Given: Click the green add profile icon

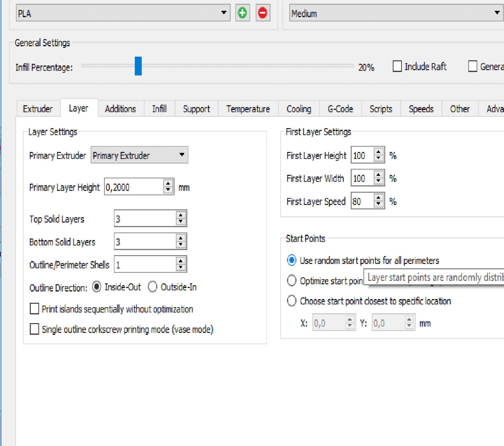Looking at the screenshot, I should pyautogui.click(x=242, y=13).
